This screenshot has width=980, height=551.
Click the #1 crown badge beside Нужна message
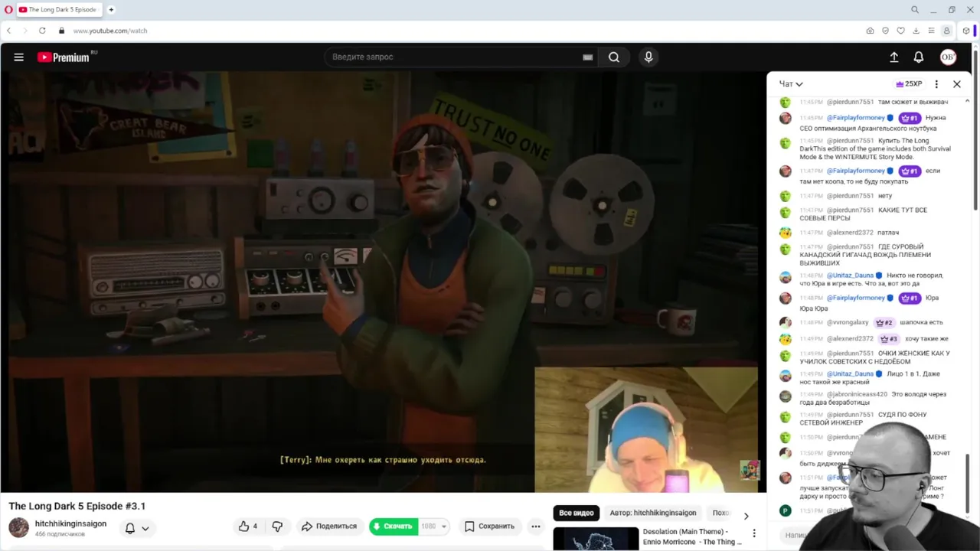(x=910, y=118)
